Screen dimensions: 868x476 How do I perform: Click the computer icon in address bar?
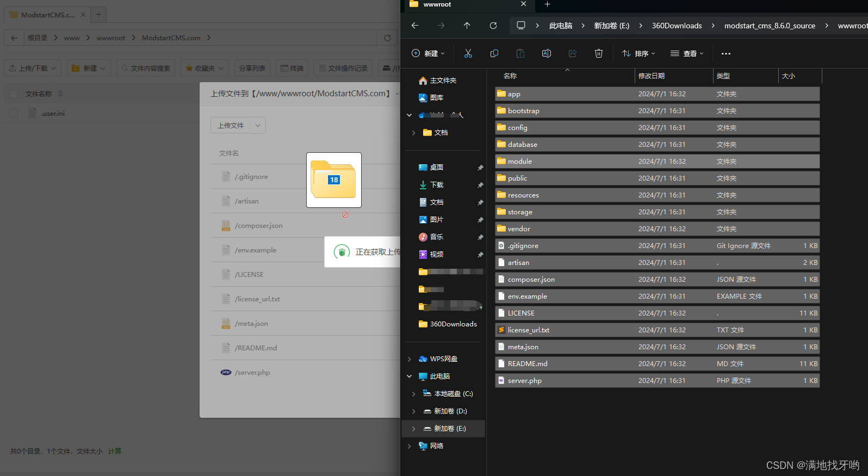click(521, 26)
